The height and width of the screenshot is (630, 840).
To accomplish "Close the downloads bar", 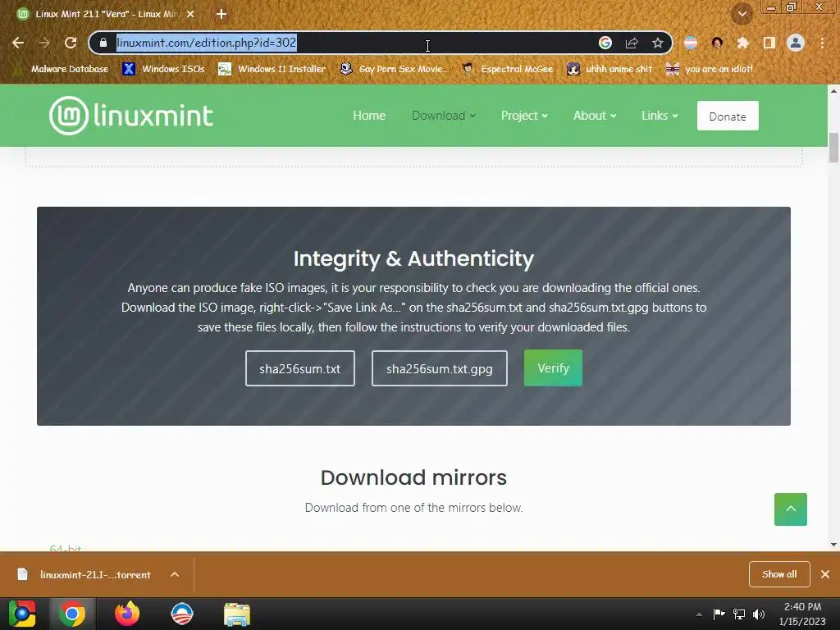I will pos(825,574).
